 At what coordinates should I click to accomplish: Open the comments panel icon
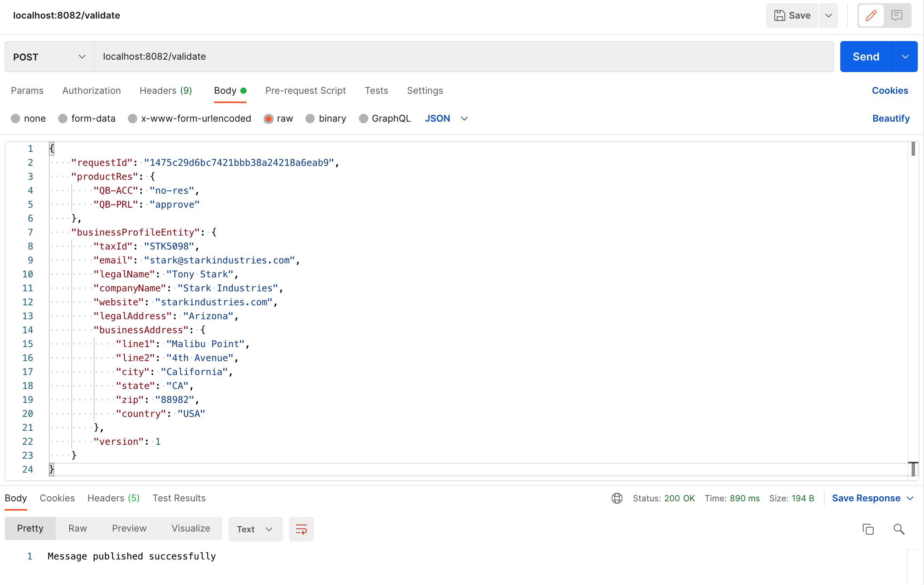pyautogui.click(x=897, y=15)
